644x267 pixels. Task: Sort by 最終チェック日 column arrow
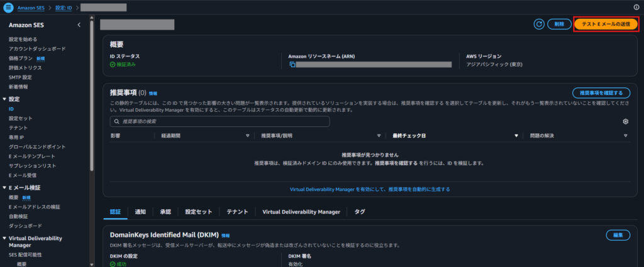pos(516,136)
